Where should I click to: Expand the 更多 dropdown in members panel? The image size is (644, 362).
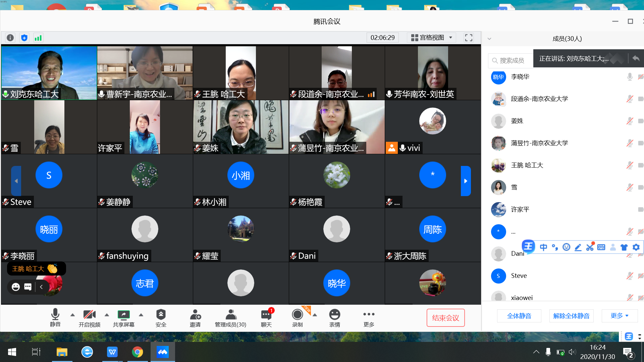pos(620,316)
